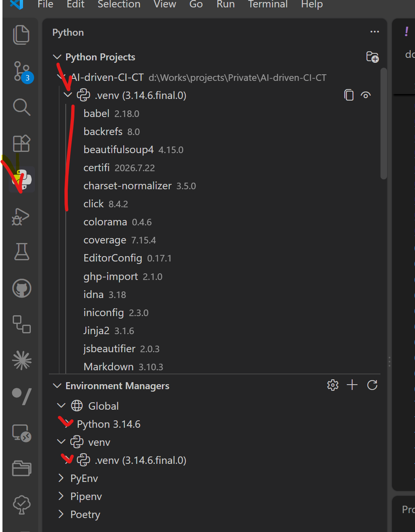Viewport: 415px width, 532px height.
Task: Select the Python 3.14.6 global environment
Action: click(214, 424)
